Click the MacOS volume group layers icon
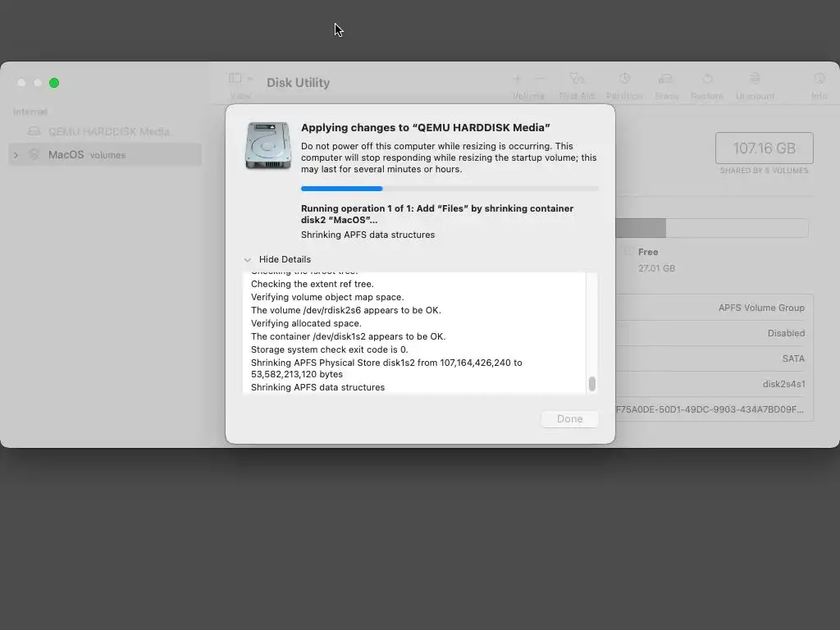Image resolution: width=840 pixels, height=630 pixels. pos(34,154)
